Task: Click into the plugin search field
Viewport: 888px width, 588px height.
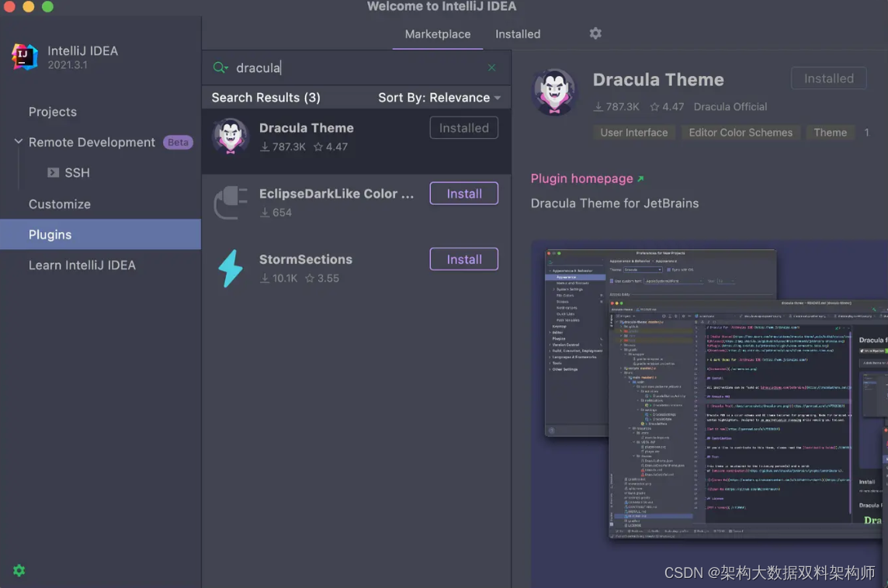Action: tap(357, 68)
